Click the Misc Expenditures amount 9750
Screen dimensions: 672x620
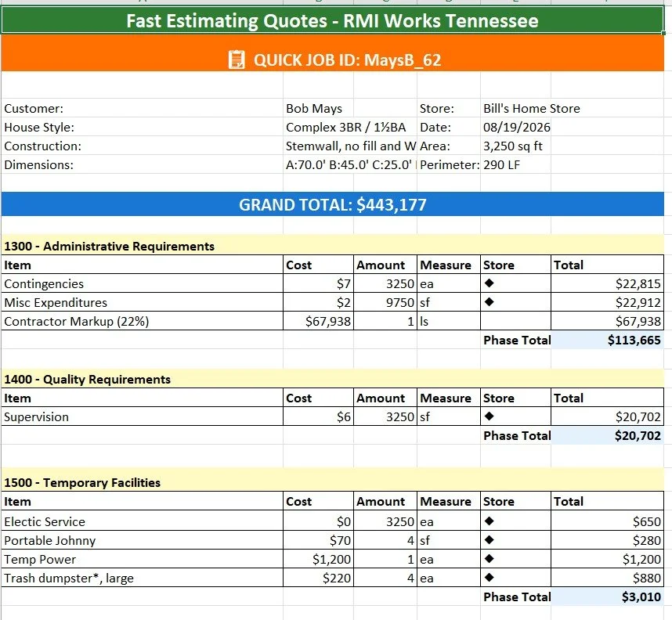coord(385,302)
